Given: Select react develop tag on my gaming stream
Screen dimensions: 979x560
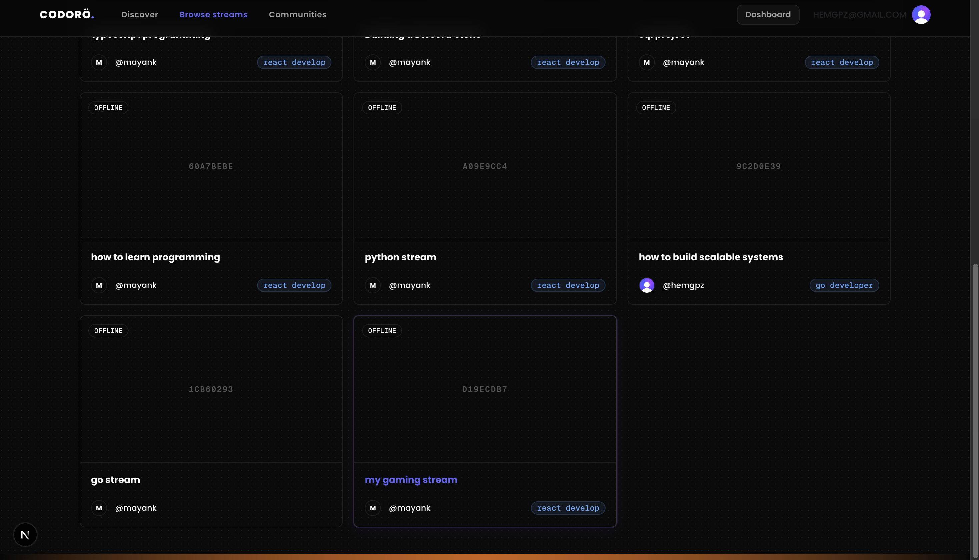Looking at the screenshot, I should click(x=568, y=508).
